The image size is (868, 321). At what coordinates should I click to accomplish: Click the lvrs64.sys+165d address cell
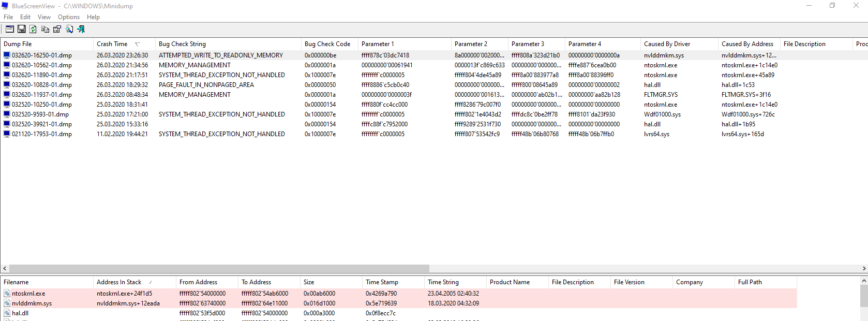[x=743, y=134]
